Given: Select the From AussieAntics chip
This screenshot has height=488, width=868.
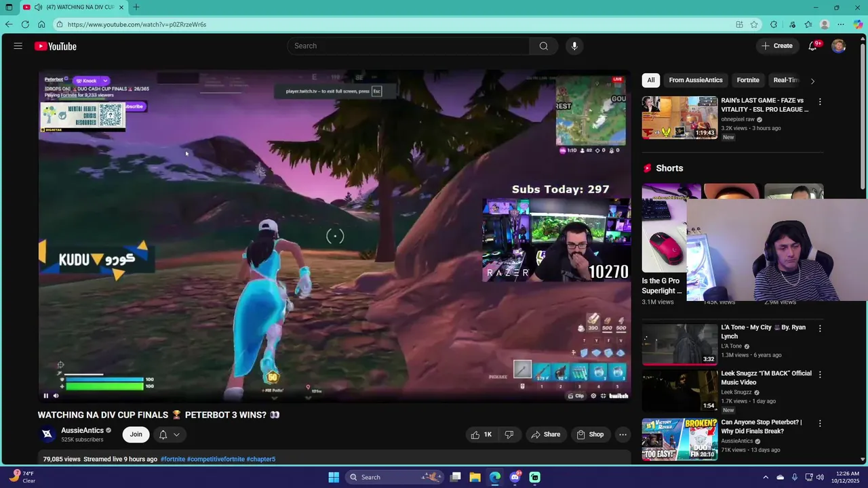Looking at the screenshot, I should pyautogui.click(x=696, y=80).
